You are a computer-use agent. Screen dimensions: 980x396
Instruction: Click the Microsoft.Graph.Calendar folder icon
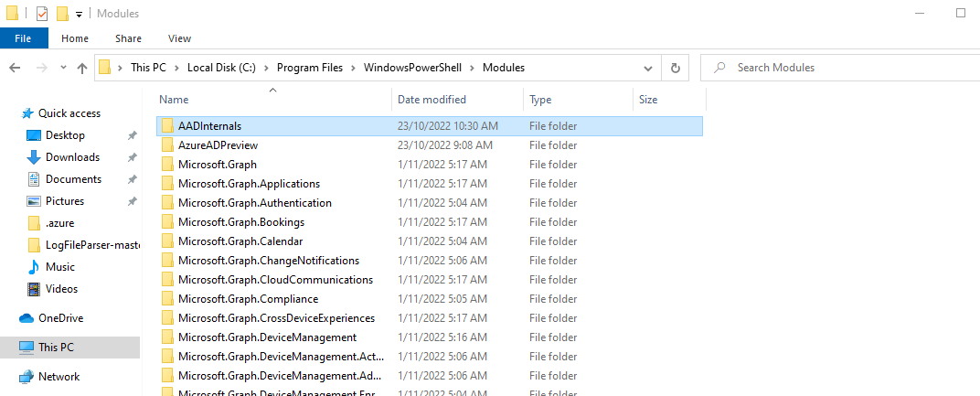[167, 241]
